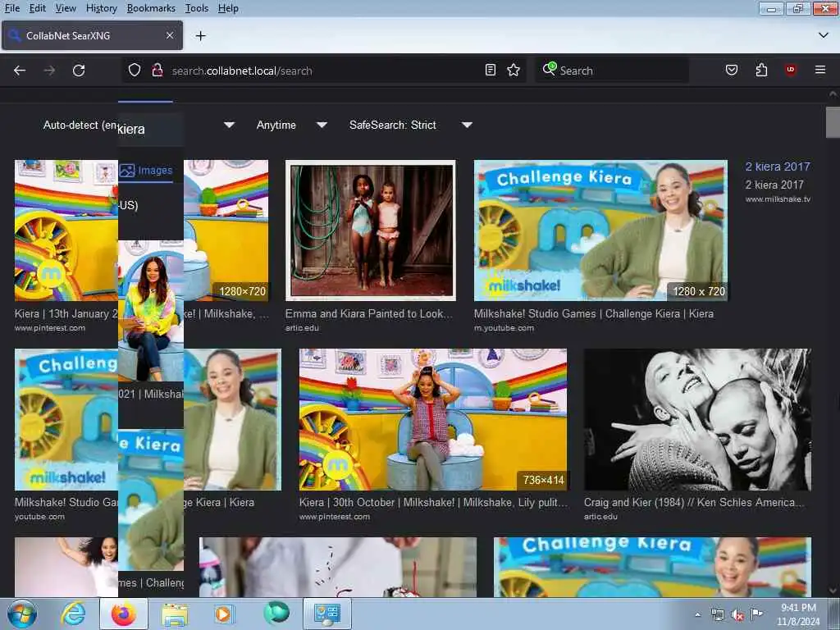Open Windows Media Player in taskbar
840x630 pixels.
click(223, 614)
